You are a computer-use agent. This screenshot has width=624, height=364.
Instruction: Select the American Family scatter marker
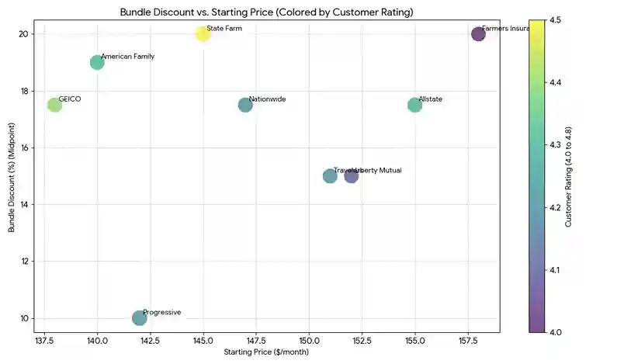[97, 62]
